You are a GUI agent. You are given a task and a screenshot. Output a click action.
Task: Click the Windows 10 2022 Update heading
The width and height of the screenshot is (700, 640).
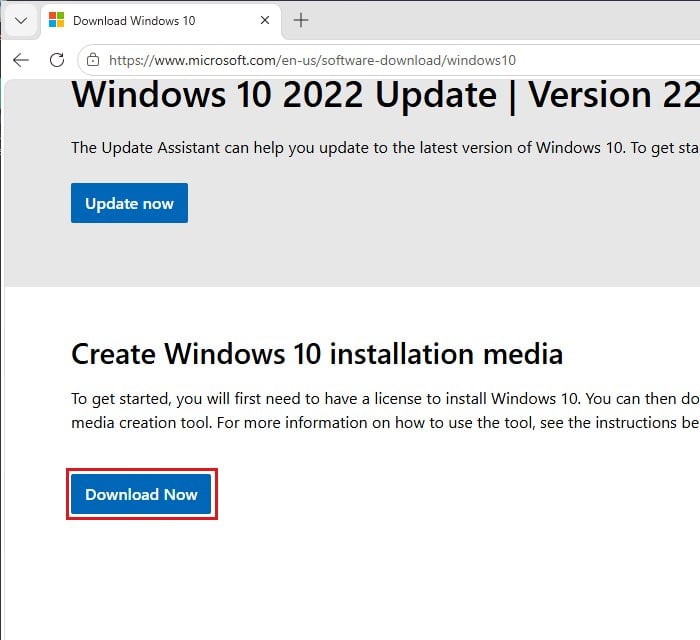pos(386,95)
